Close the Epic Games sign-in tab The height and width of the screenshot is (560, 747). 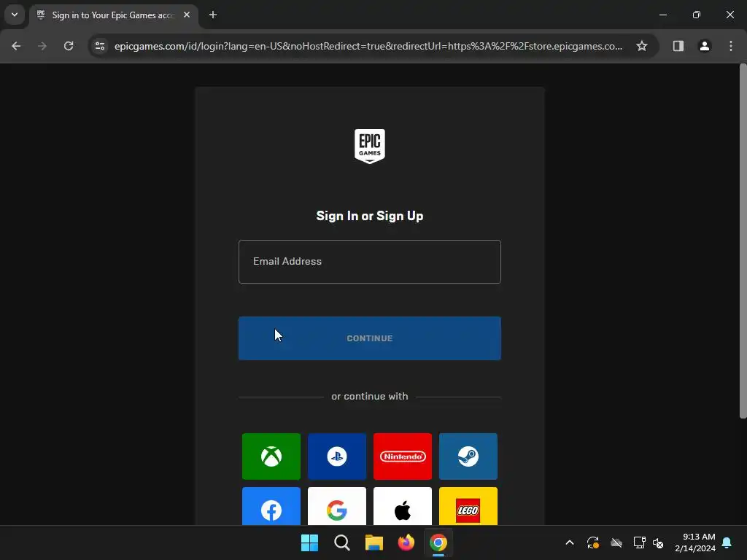187,15
